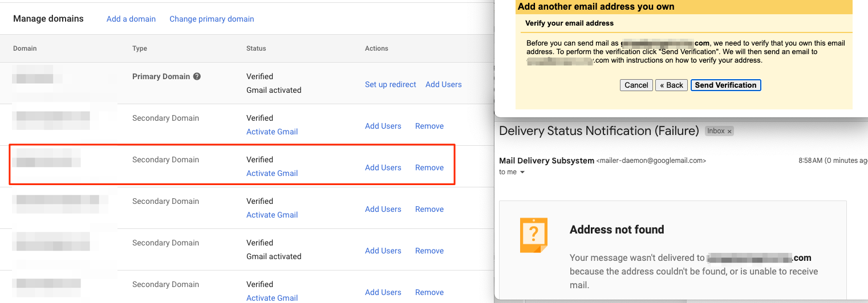Click the help icon beside Primary Domain
The height and width of the screenshot is (303, 868).
197,76
